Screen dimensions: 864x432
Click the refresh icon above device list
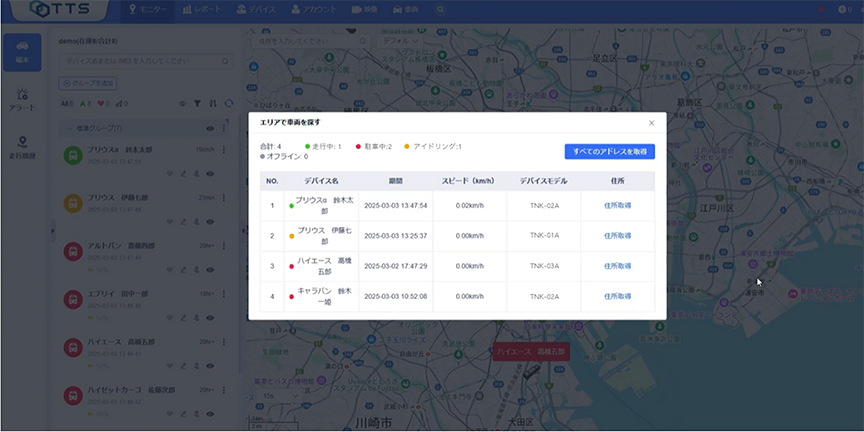tap(227, 103)
